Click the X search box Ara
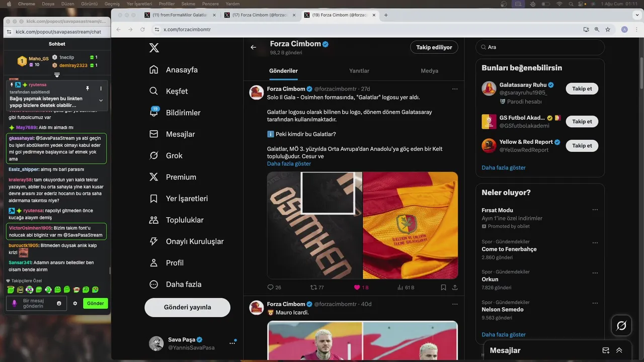The height and width of the screenshot is (362, 644). point(540,47)
